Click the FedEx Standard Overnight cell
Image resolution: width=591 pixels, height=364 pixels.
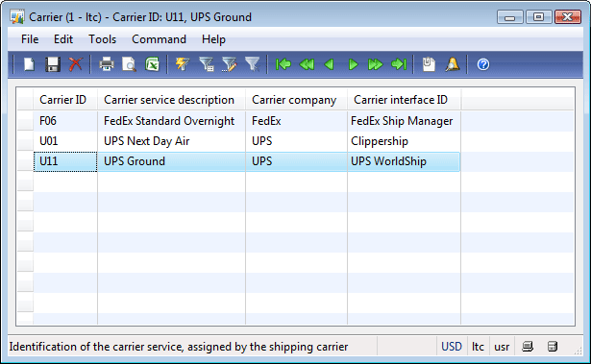pos(171,121)
